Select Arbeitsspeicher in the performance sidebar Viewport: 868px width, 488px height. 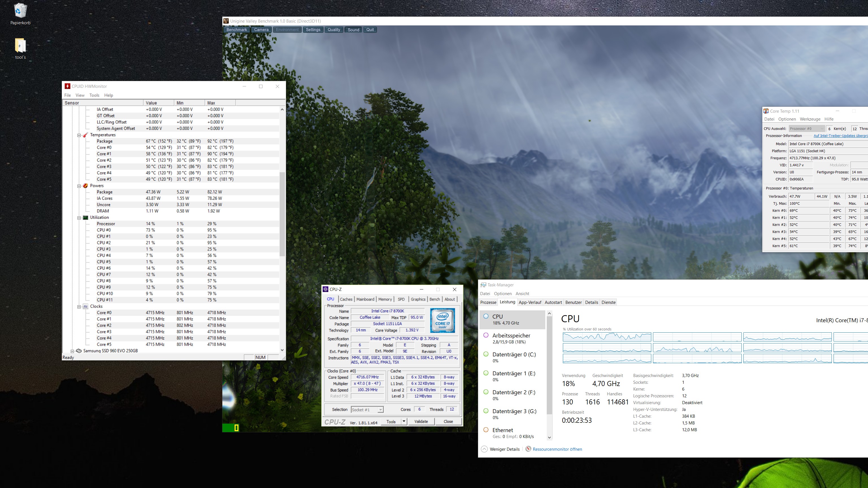511,338
